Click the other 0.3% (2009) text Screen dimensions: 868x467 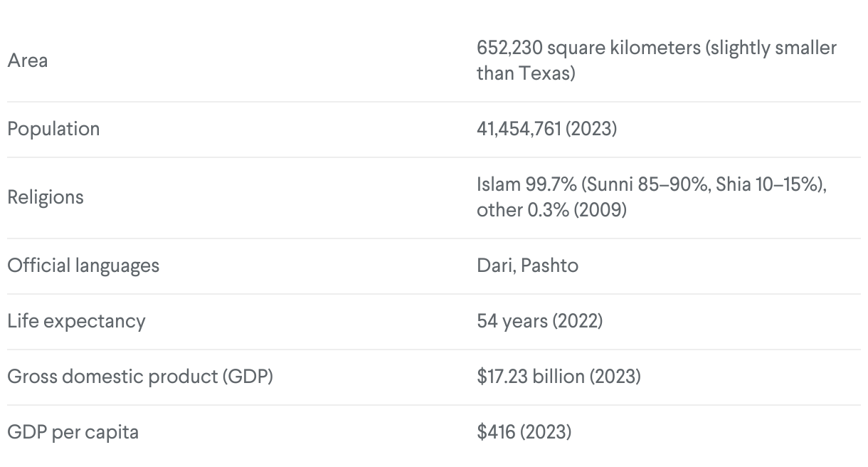click(x=551, y=211)
